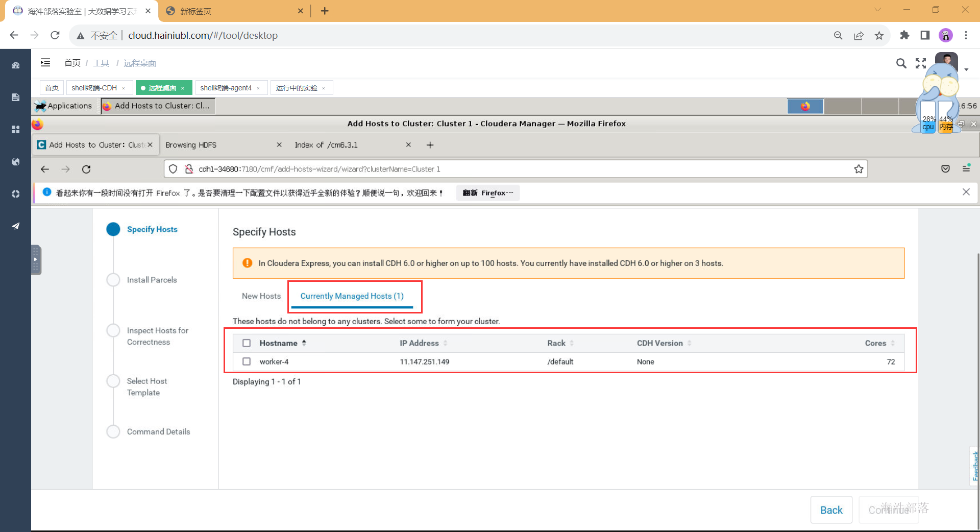The width and height of the screenshot is (980, 532).
Task: Reload the Chrome page
Action: click(x=55, y=35)
